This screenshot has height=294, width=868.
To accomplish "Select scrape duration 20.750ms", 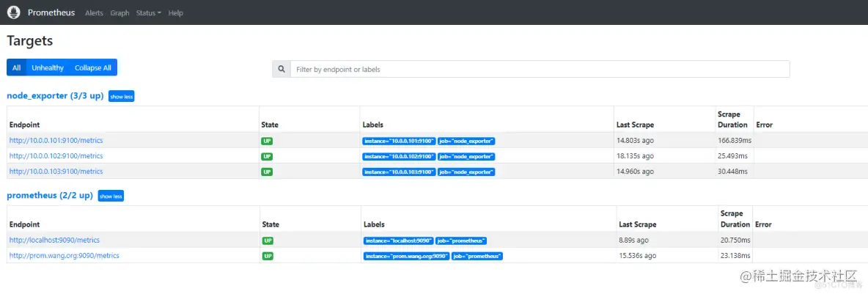I will pyautogui.click(x=735, y=240).
